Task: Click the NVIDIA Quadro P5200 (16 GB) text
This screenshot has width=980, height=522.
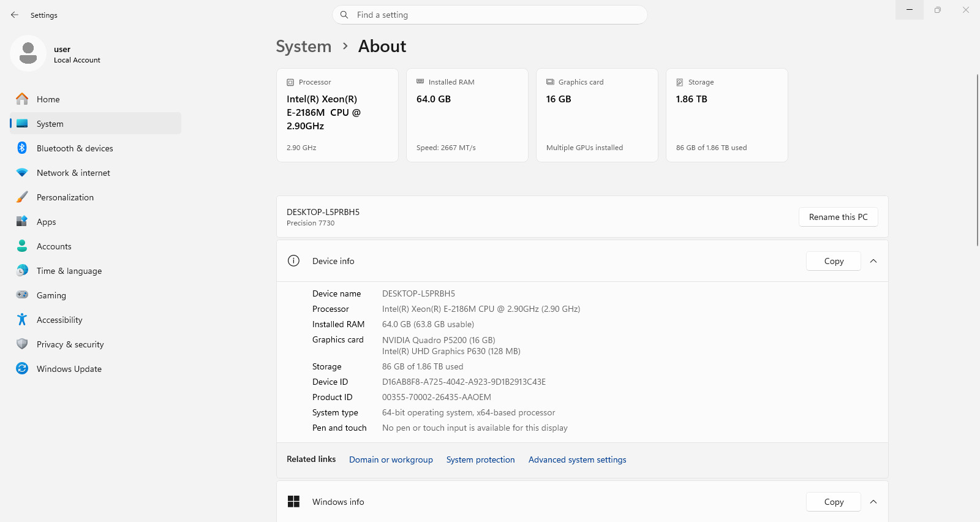Action: click(x=439, y=340)
